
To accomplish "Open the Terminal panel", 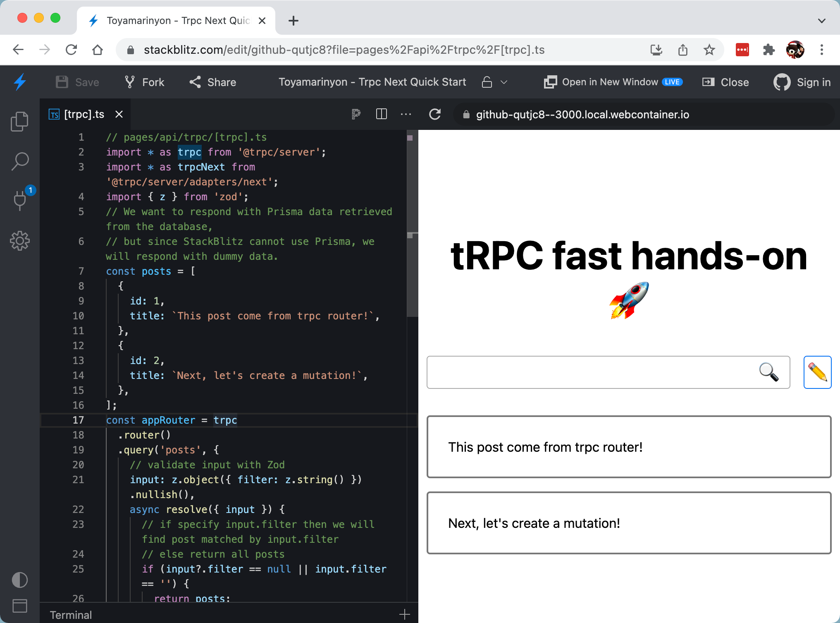I will (71, 614).
